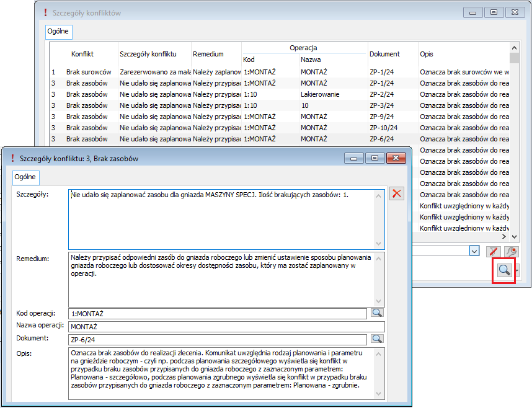Sort by the Konflikt column header

click(x=82, y=54)
